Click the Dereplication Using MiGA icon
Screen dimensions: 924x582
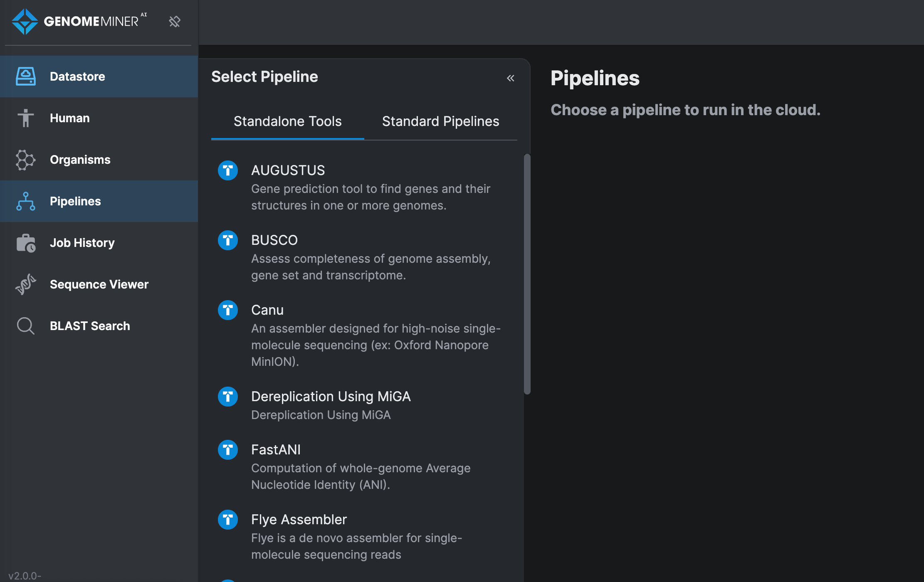pos(228,397)
